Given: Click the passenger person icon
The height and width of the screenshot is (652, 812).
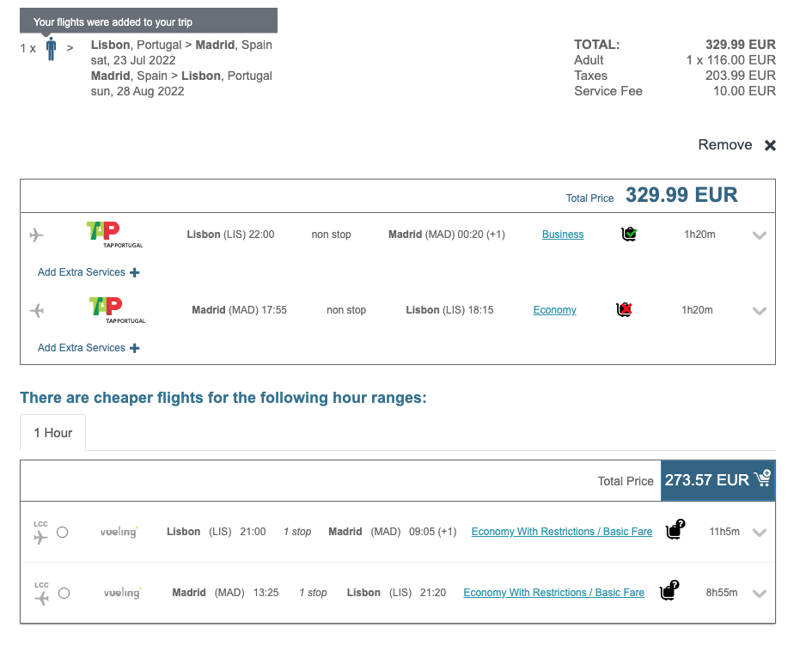Looking at the screenshot, I should [52, 48].
